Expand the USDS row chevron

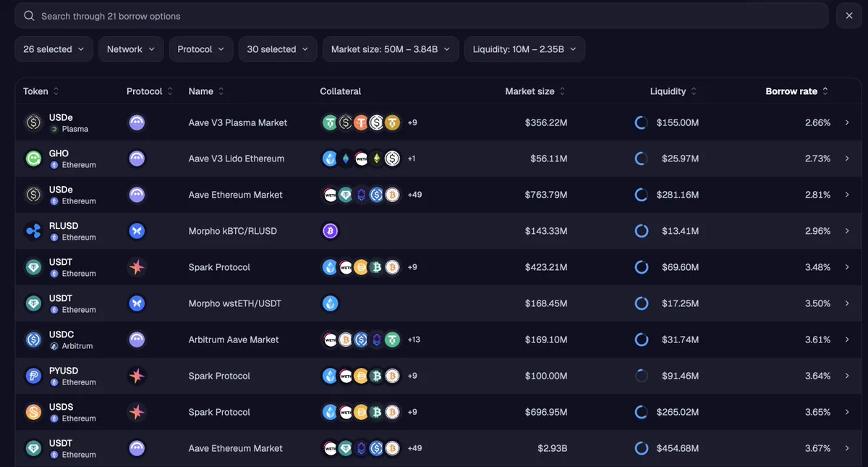pyautogui.click(x=847, y=412)
